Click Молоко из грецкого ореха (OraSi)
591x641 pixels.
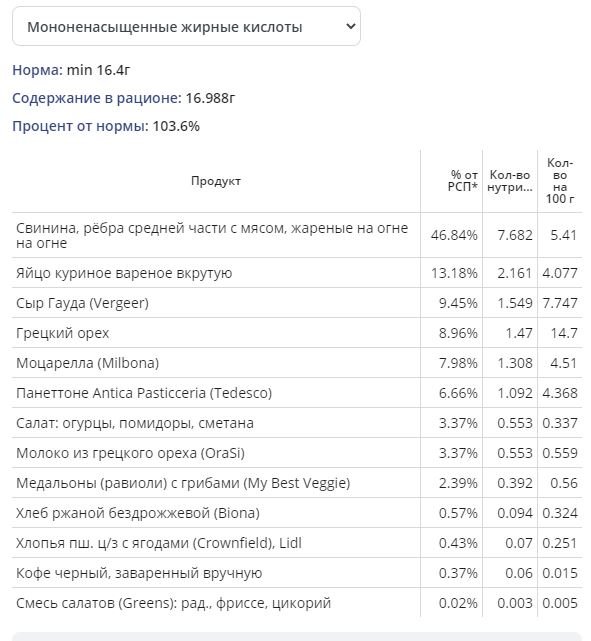pyautogui.click(x=130, y=453)
